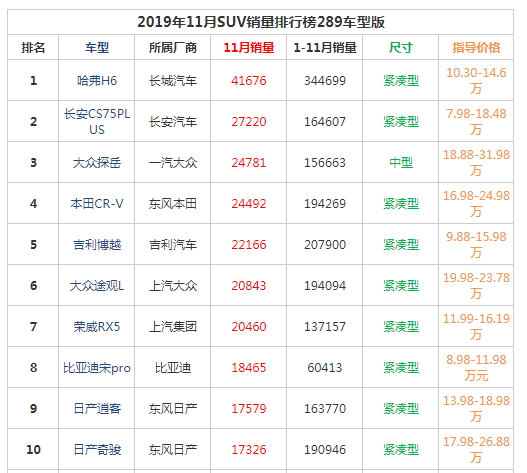Open the '日产逍客' model link

tap(97, 409)
